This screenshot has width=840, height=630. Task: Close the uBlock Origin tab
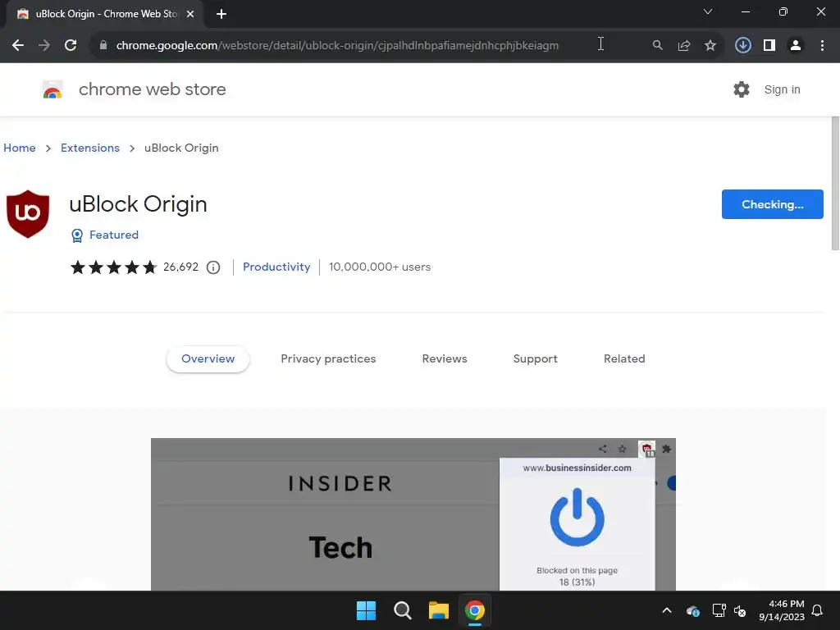tap(190, 14)
